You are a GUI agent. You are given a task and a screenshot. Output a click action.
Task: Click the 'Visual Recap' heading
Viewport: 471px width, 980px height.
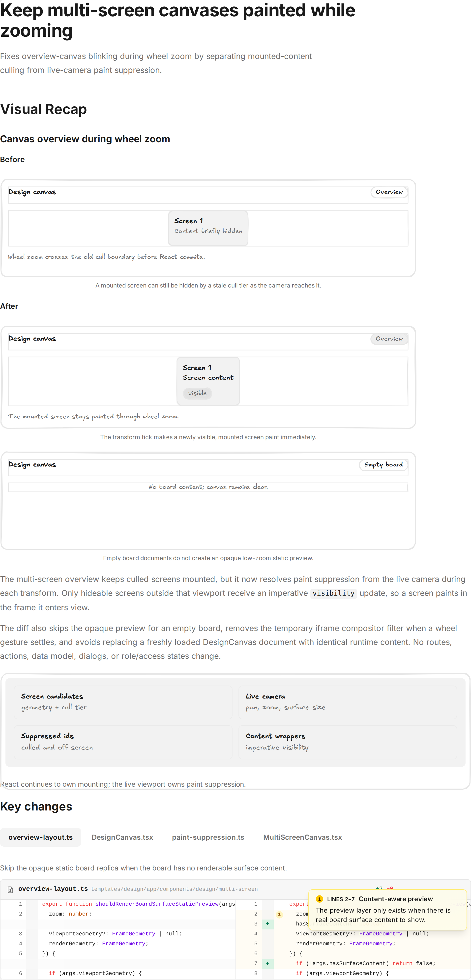43,109
